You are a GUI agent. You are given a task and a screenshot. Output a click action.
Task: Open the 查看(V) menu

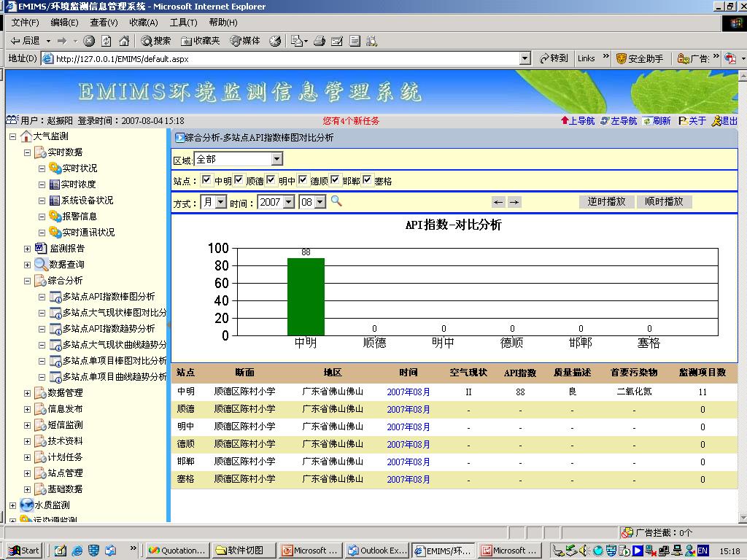(x=104, y=23)
